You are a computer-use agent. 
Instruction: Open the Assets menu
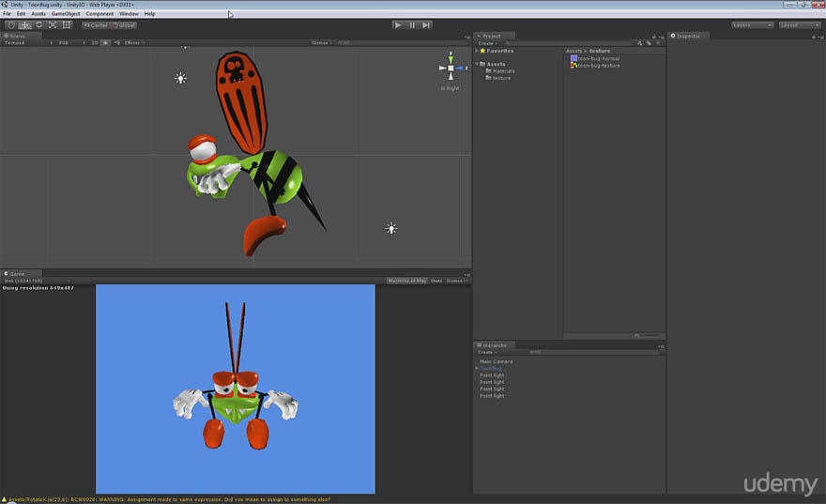(x=38, y=14)
